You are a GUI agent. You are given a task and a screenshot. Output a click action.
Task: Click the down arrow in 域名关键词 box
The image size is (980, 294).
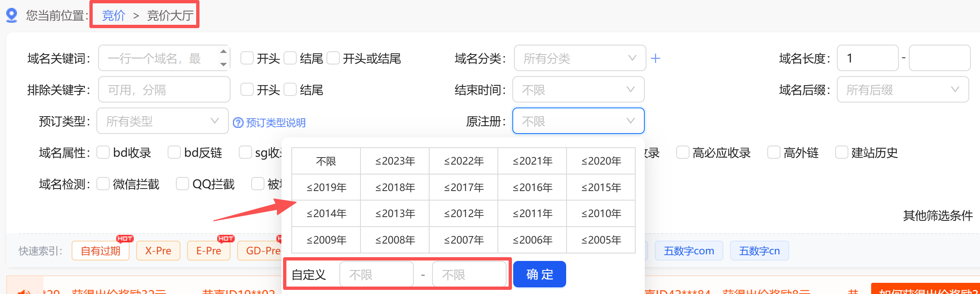coord(223,64)
